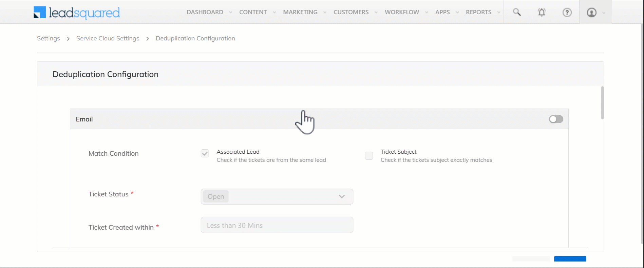Open the help question mark icon
The image size is (644, 268).
(567, 12)
